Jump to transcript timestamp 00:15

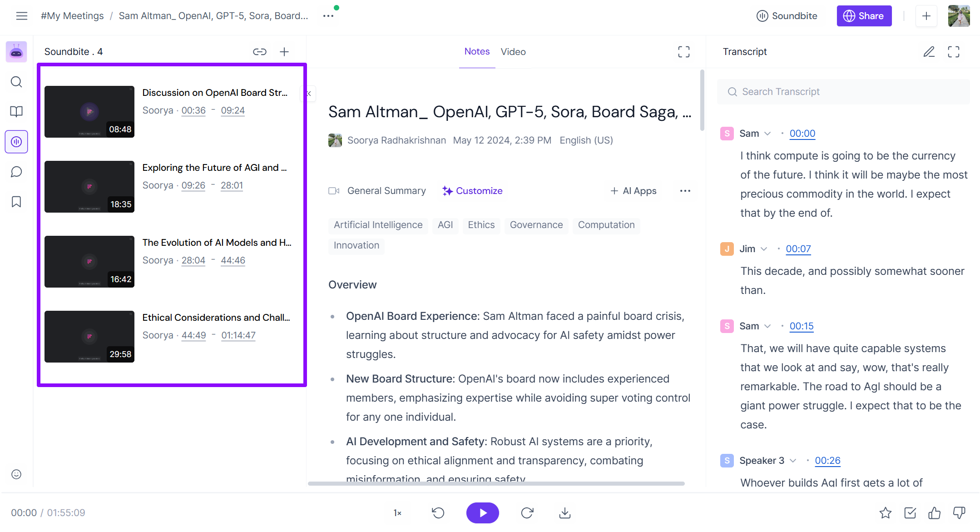pos(801,326)
